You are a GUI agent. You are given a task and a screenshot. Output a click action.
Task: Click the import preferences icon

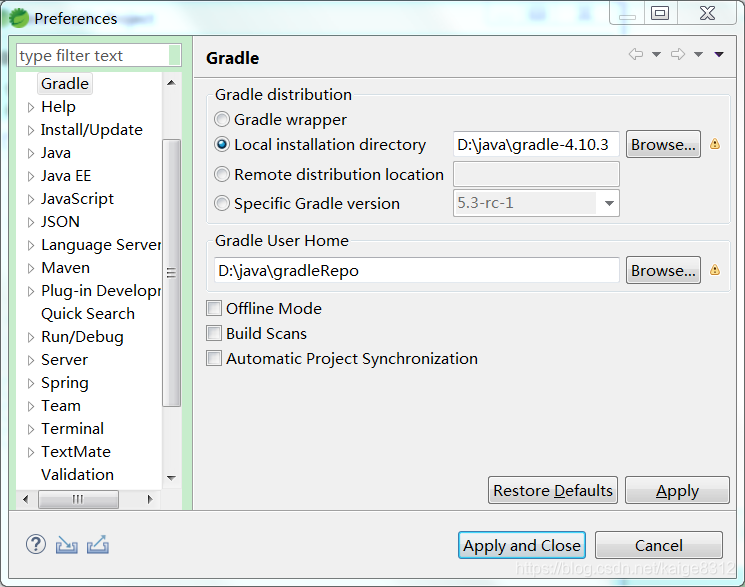tap(67, 545)
